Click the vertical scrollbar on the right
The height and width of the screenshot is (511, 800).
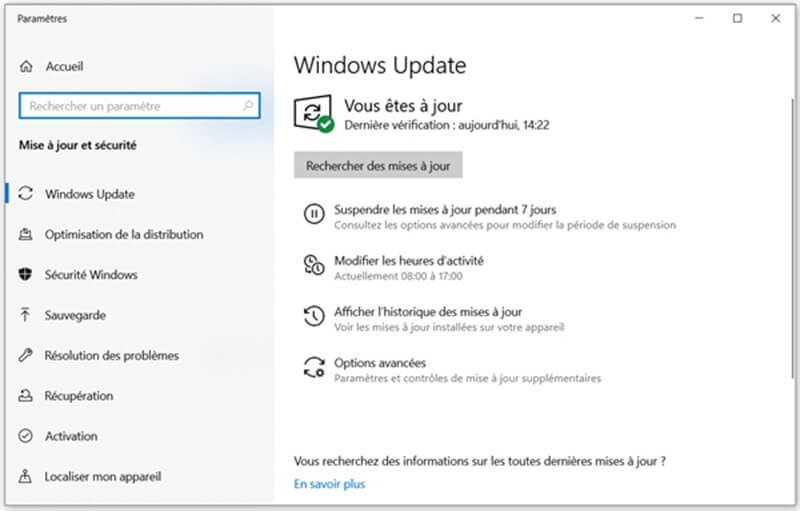tap(793, 238)
